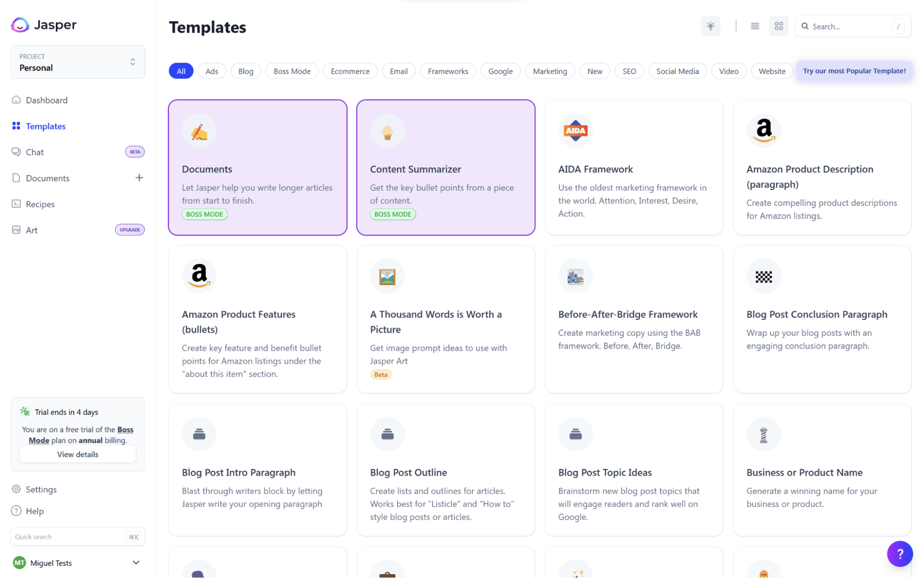The width and height of the screenshot is (924, 578).
Task: Click the Documents page icon in sidebar
Action: (16, 178)
